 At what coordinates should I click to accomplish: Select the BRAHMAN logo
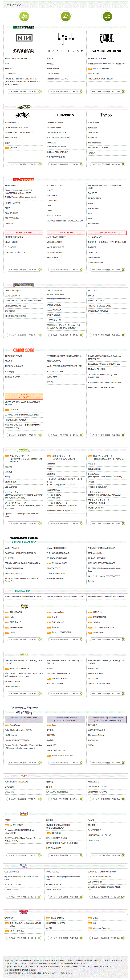pos(24,51)
